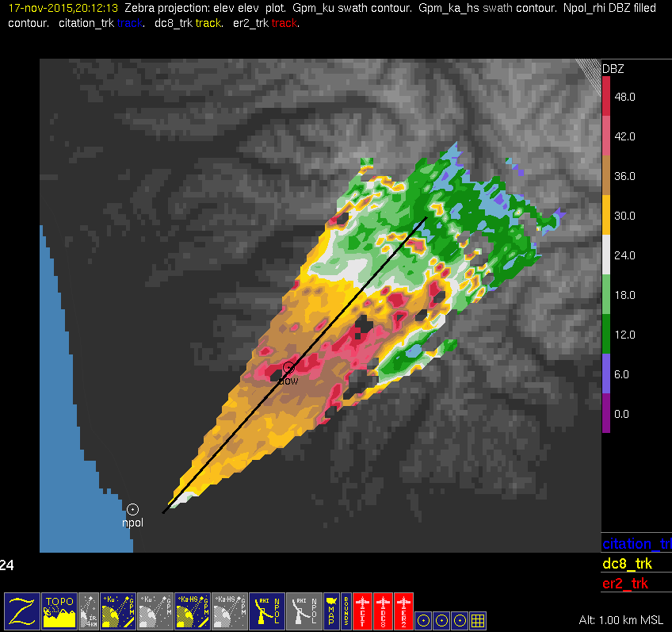Click the blue-violet 6.0 DBZ segment
Screen dimensions: 672x632
[x=606, y=373]
